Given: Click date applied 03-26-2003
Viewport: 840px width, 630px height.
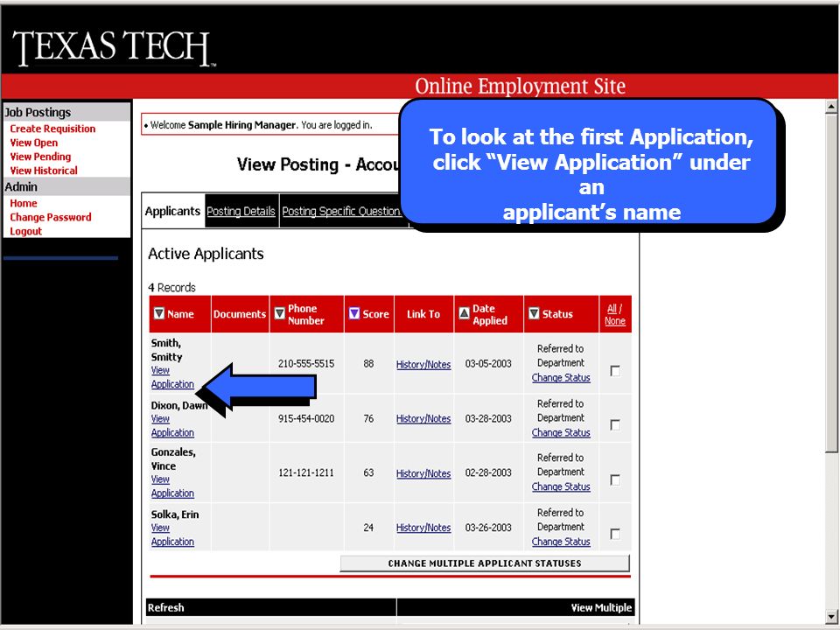Looking at the screenshot, I should (488, 528).
